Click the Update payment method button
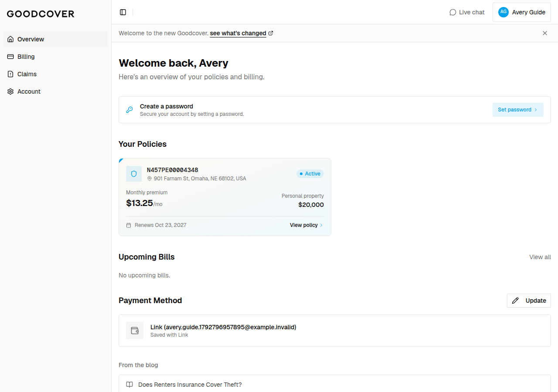Image resolution: width=558 pixels, height=392 pixels. click(529, 301)
